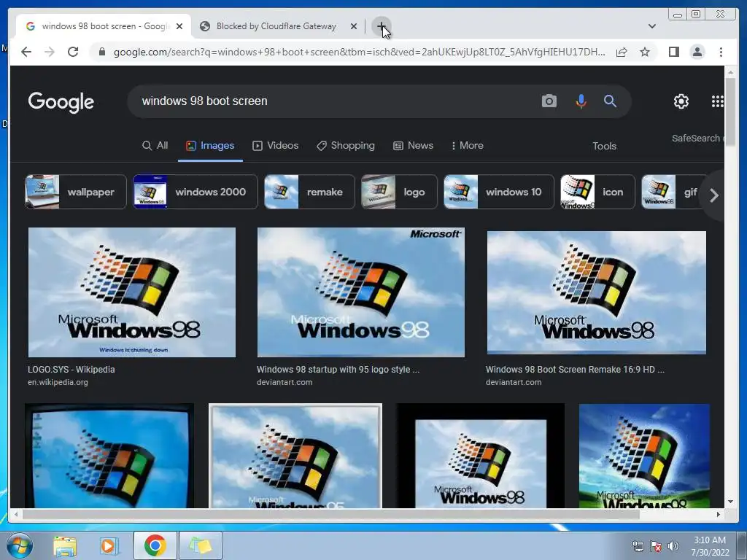The height and width of the screenshot is (560, 747).
Task: Open the Boot Screen Remake 16:9 thumbnail
Action: [597, 292]
